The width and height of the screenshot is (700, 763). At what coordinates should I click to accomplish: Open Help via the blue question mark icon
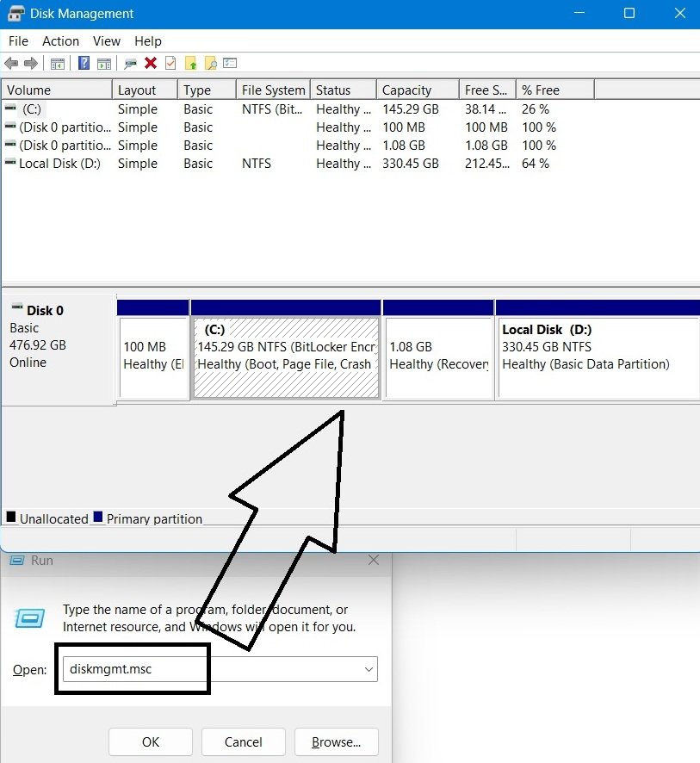[x=84, y=63]
